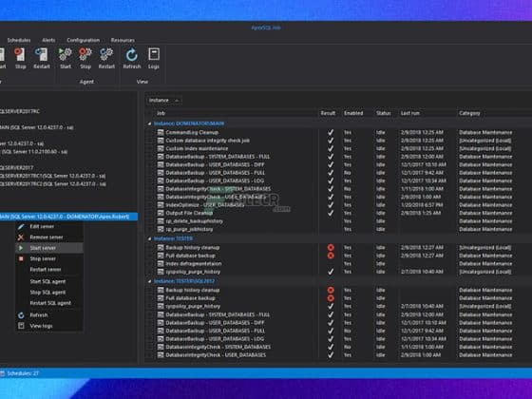Viewport: 532px width, 399px height.
Task: Select Stop server in the context menu
Action: tap(49, 258)
